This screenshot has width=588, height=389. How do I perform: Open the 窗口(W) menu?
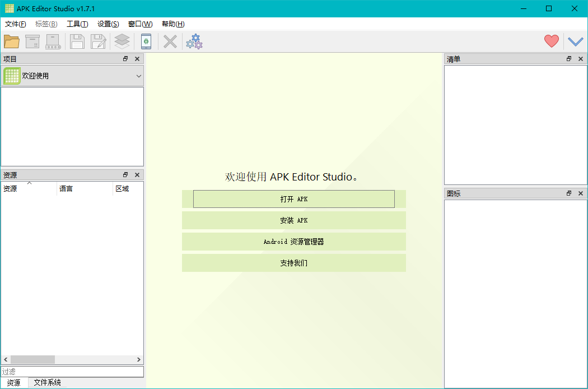140,24
